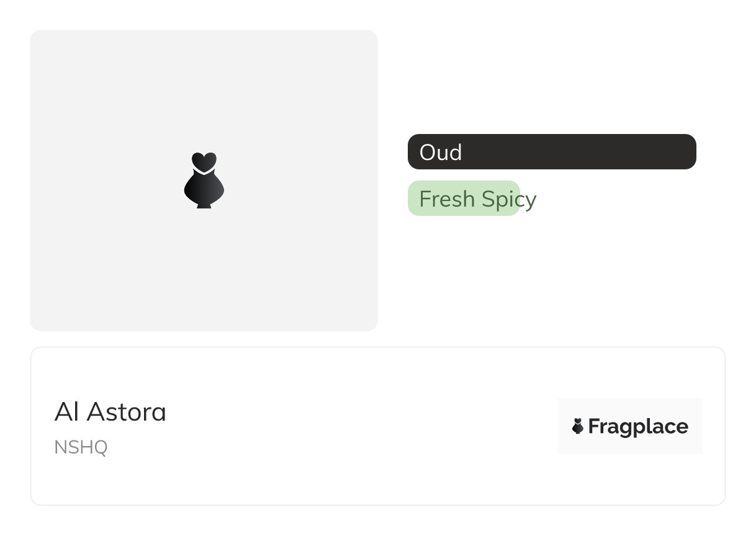Click the white "Oud" label text
Screen dimensions: 756x536
441,153
